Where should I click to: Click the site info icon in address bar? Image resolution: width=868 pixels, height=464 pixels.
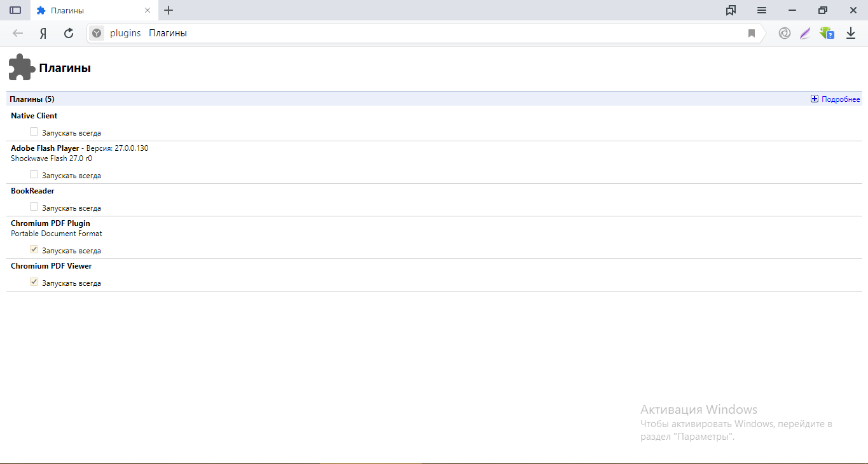(97, 33)
